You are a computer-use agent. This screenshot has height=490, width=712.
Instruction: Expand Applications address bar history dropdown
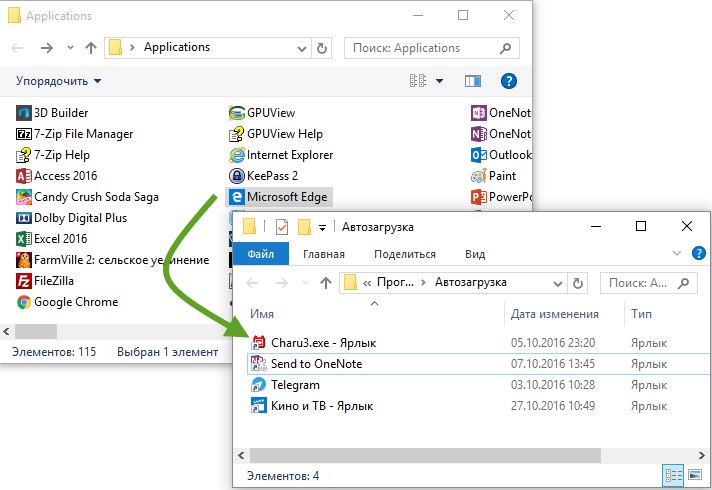(302, 48)
